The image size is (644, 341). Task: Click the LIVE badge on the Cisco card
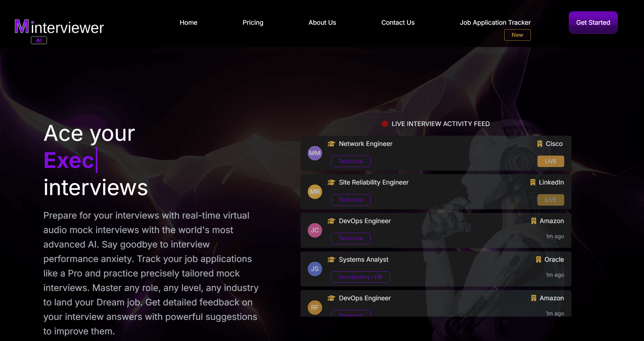550,161
